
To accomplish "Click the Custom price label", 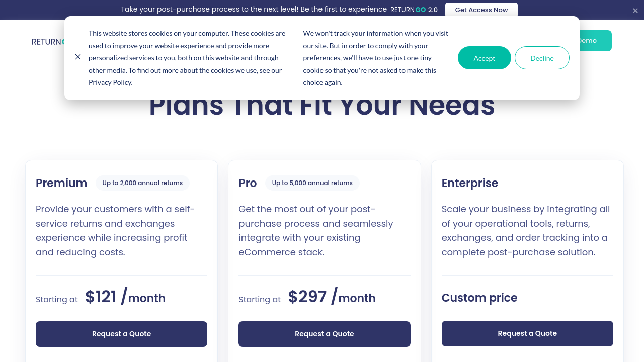I will (x=479, y=298).
